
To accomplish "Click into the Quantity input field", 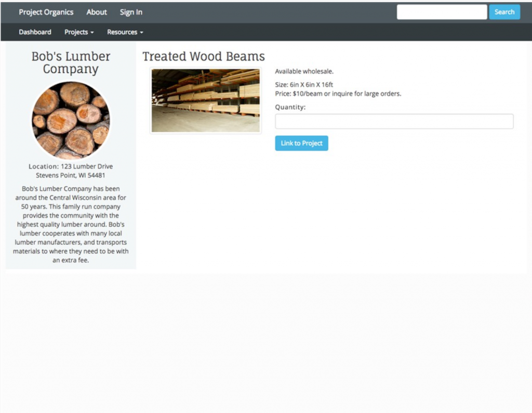I will (394, 121).
